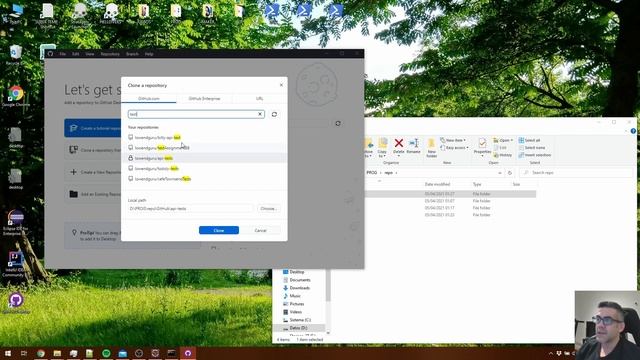Image resolution: width=640 pixels, height=360 pixels.
Task: Open the Windows Start menu
Action: 8,353
